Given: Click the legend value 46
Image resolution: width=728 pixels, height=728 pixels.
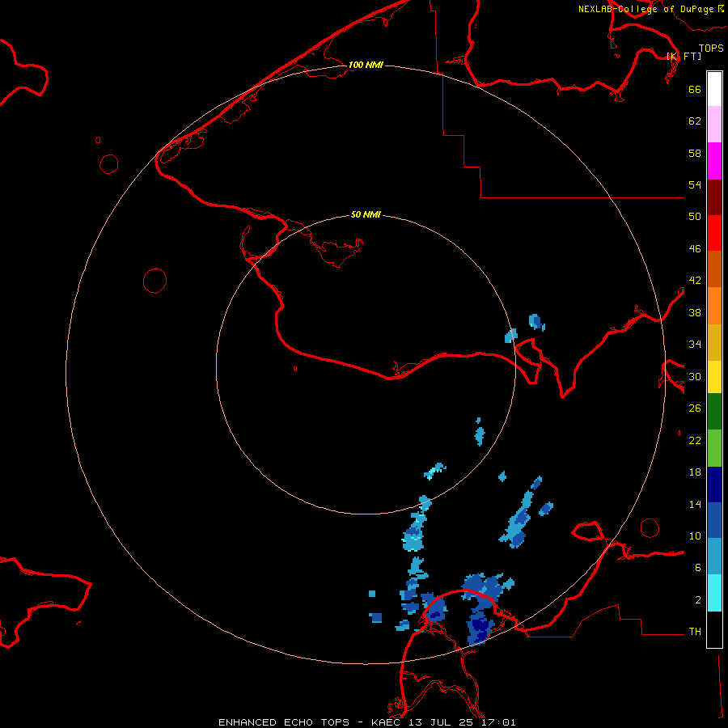Looking at the screenshot, I should click(x=695, y=249).
